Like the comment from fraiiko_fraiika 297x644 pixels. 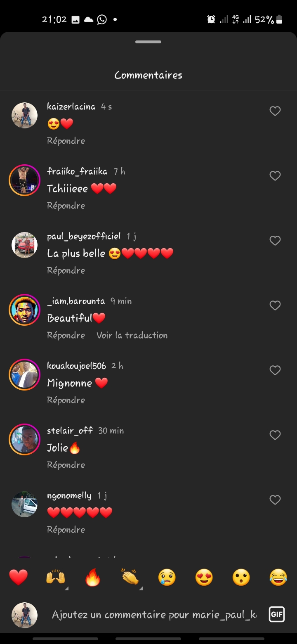tap(275, 176)
